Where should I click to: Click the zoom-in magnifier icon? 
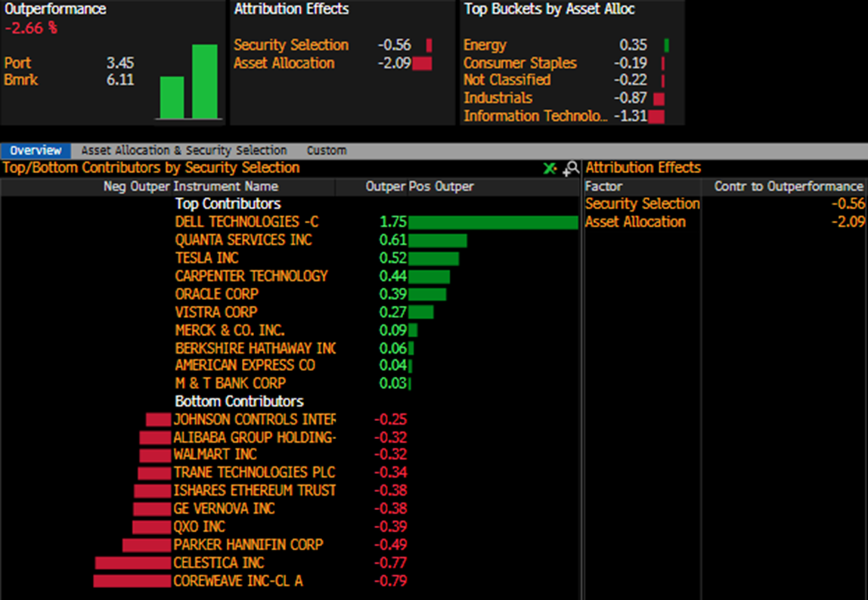point(571,169)
